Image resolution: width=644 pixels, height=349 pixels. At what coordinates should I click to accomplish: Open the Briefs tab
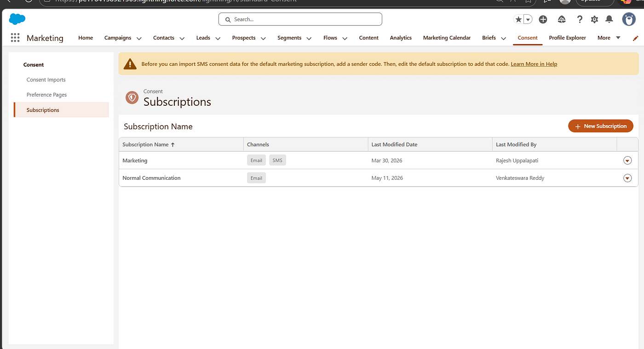[489, 38]
